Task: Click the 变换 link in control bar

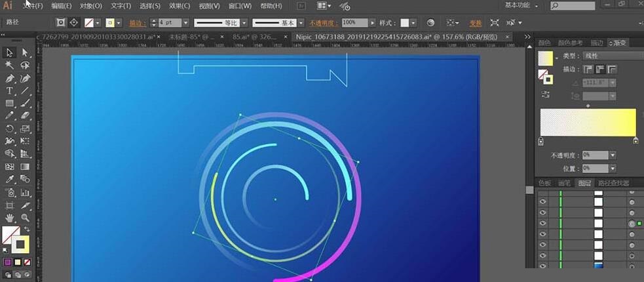Action: [476, 22]
